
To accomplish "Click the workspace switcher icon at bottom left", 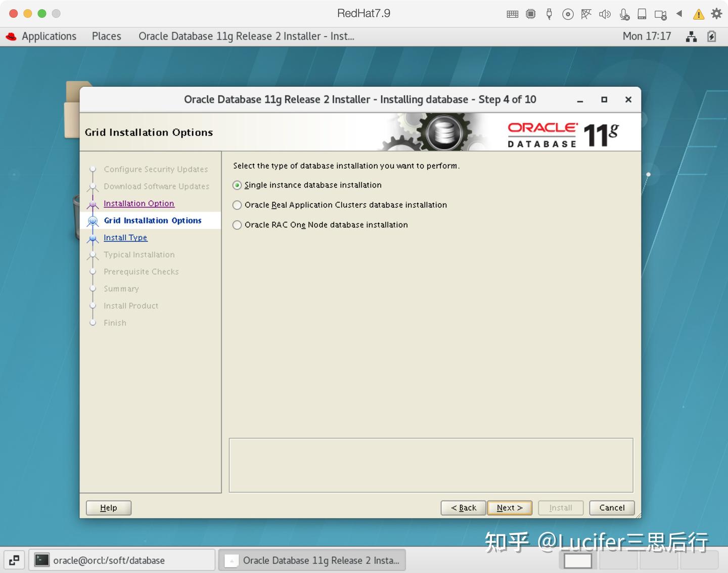I will 14,560.
